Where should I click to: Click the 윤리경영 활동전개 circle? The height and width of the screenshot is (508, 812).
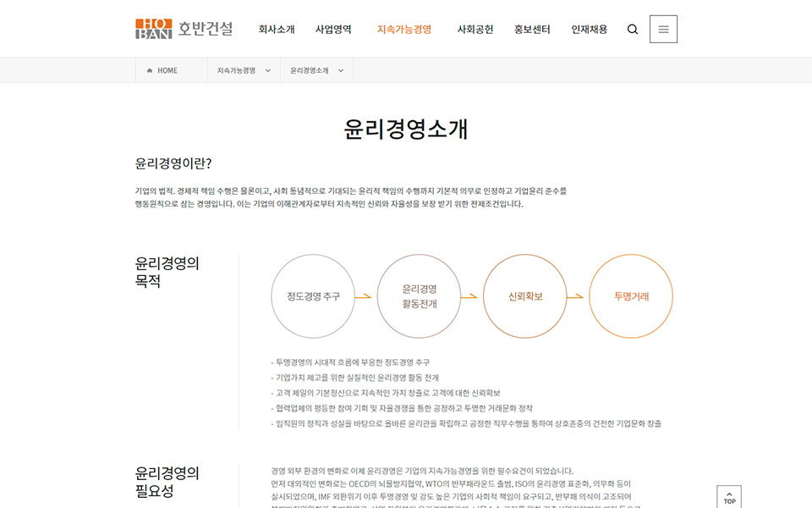(x=419, y=296)
